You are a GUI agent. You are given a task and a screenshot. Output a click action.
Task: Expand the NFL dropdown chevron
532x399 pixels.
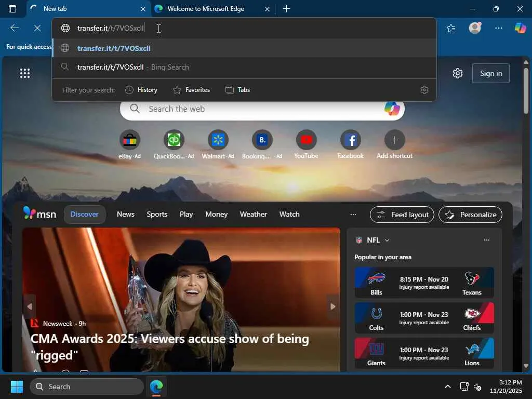coord(387,240)
